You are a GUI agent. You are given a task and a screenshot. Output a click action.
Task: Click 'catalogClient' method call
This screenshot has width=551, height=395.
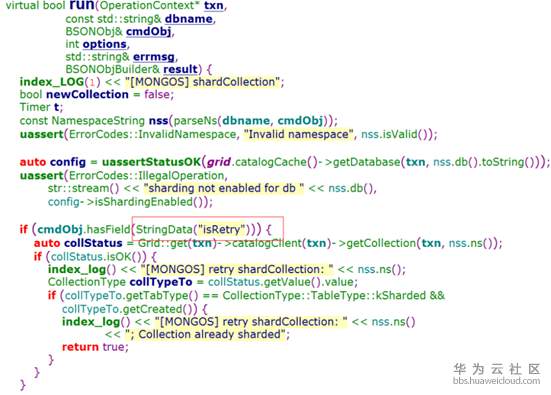click(267, 243)
